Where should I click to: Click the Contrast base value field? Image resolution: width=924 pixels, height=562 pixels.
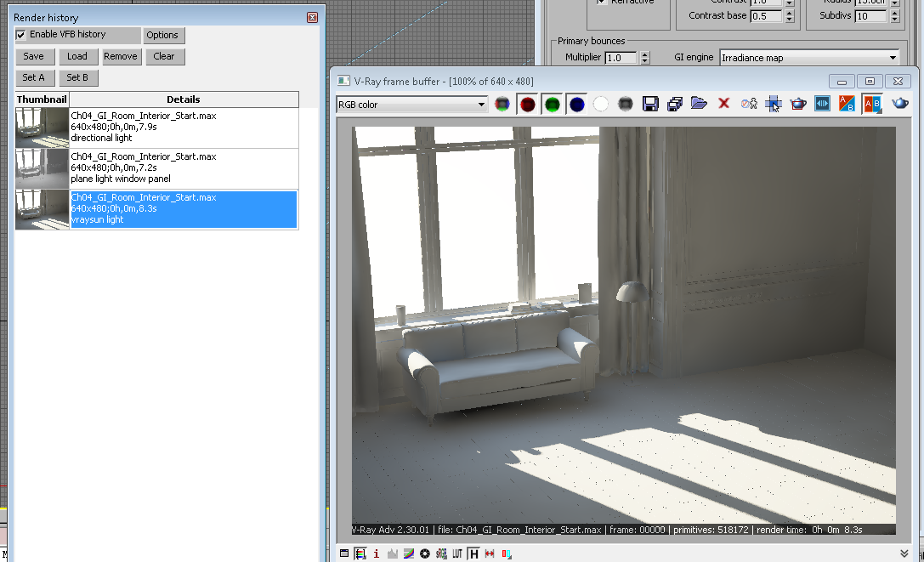pos(768,16)
